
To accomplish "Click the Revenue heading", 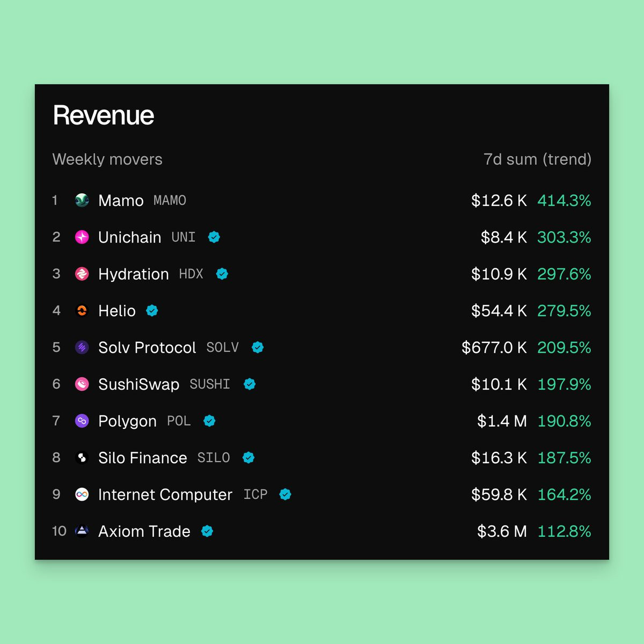I will (104, 115).
